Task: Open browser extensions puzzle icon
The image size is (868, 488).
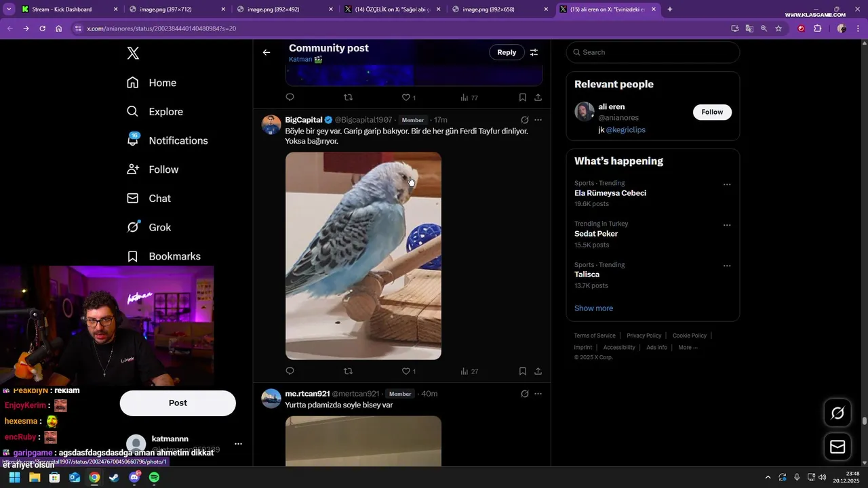Action: 817,28
